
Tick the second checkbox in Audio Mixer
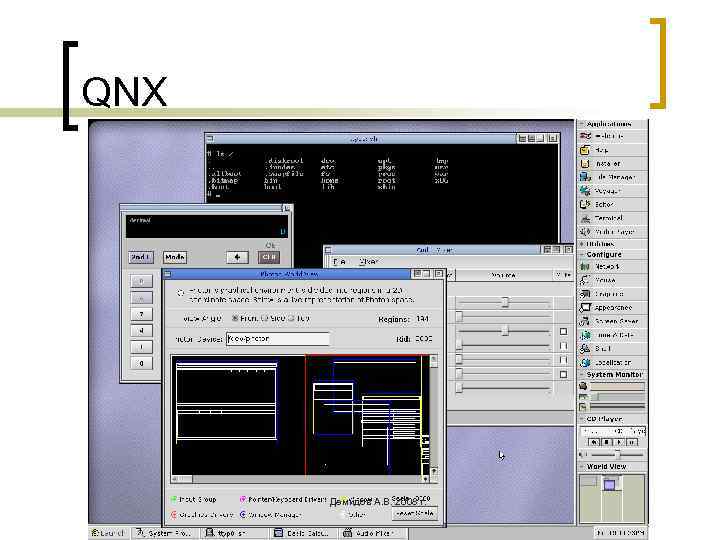pos(563,346)
